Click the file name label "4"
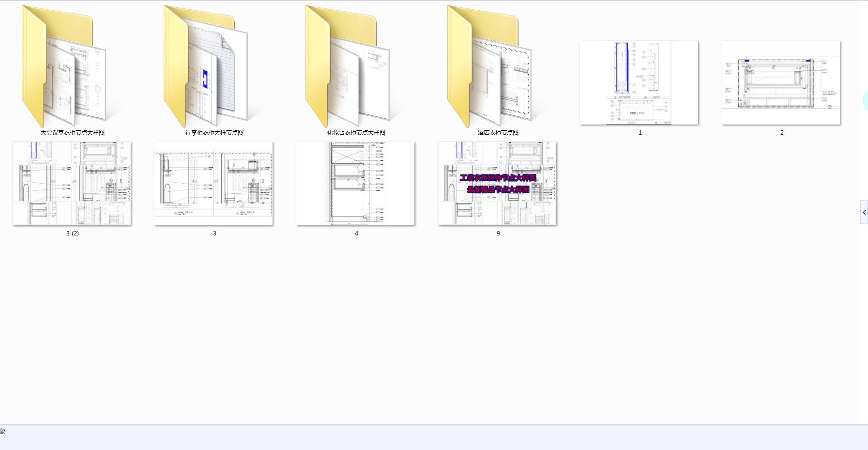This screenshot has height=450, width=868. coord(356,233)
